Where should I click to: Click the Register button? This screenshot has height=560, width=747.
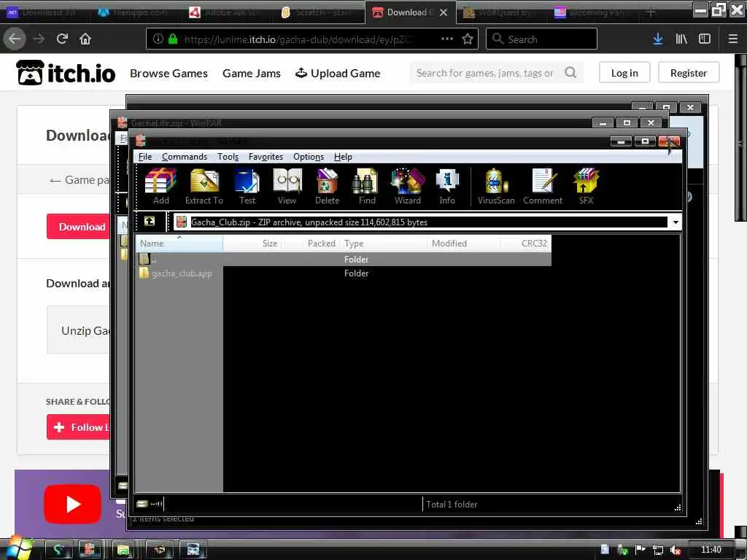coord(689,73)
